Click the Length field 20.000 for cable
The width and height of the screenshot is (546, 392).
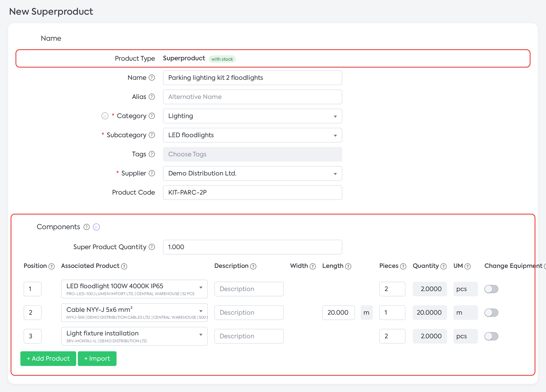click(x=338, y=313)
